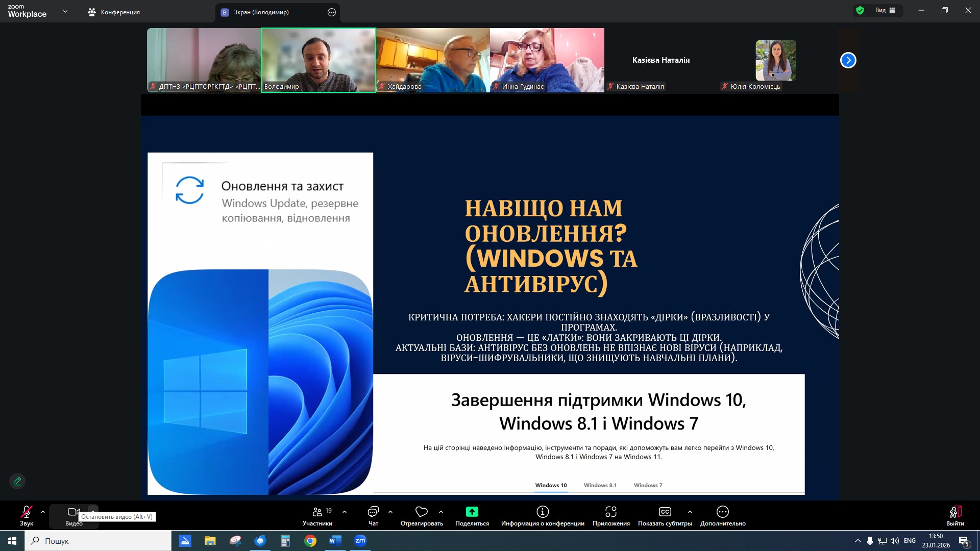This screenshot has width=980, height=551.
Task: Open Zoom Workplace dropdown chevron
Action: 65,12
